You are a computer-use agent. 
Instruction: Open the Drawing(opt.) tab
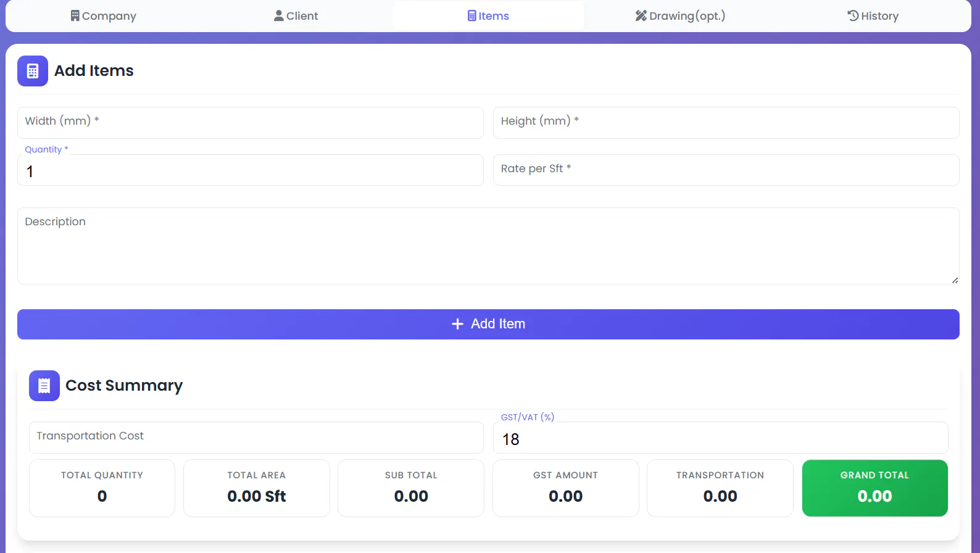pos(680,16)
